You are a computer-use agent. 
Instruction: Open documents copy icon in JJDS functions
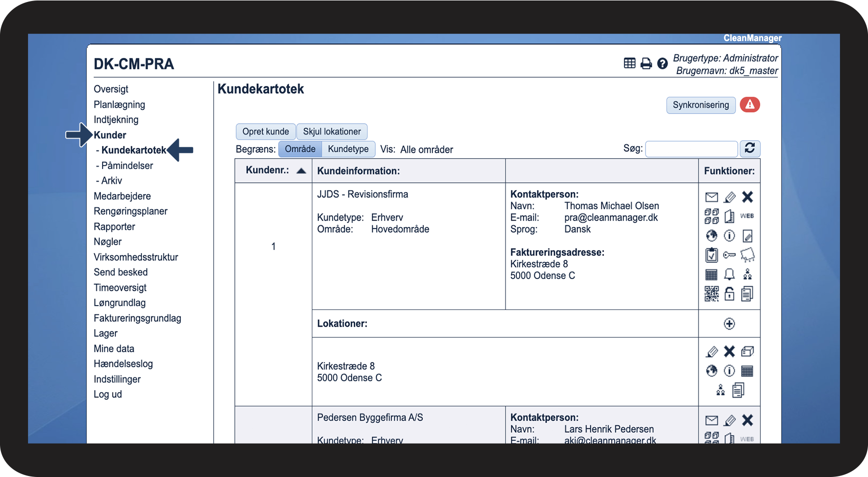tap(747, 294)
